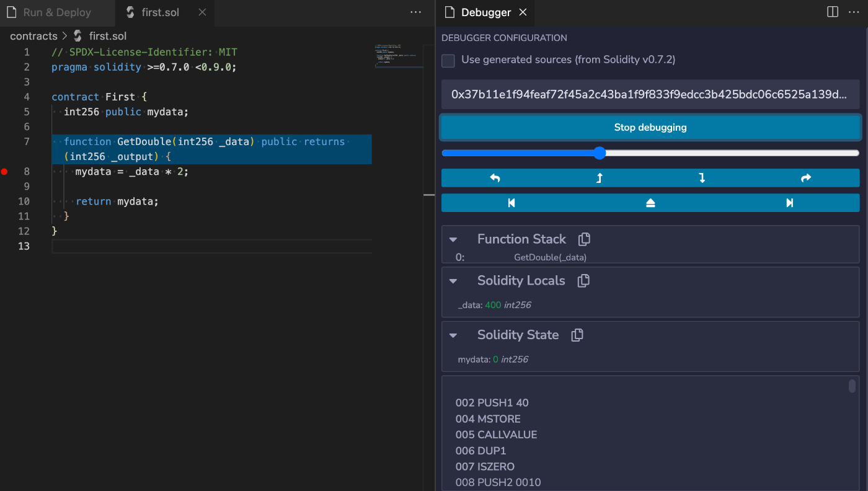The image size is (868, 491).
Task: Click the contracts breadcrumb
Action: 33,36
